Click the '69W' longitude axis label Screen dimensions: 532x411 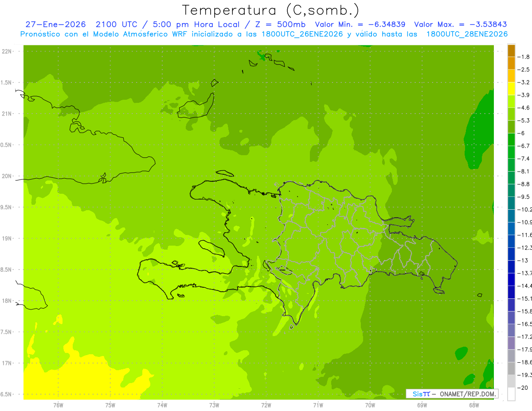tap(422, 405)
